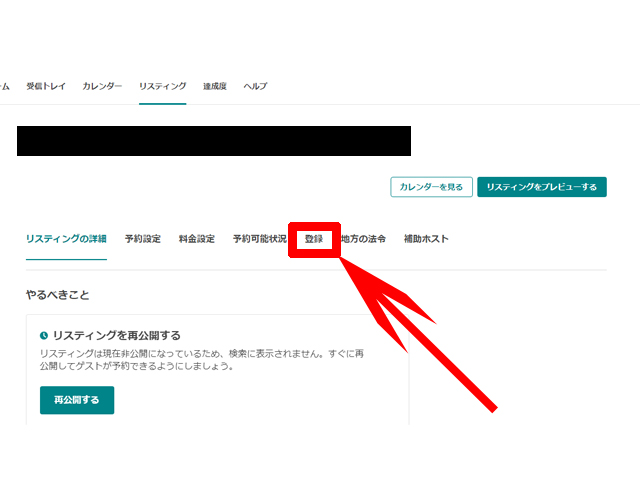Select the 料金設定 tab
640x480 pixels.
point(196,239)
